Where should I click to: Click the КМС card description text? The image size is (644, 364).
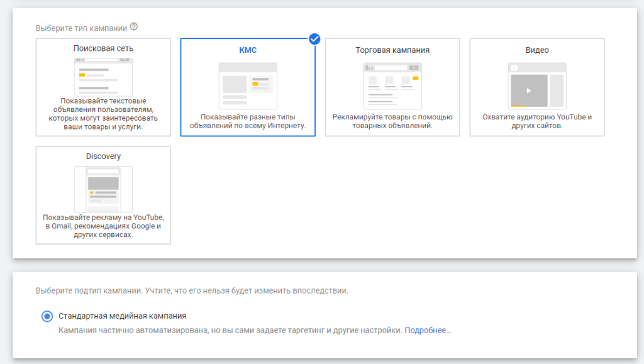[x=248, y=121]
